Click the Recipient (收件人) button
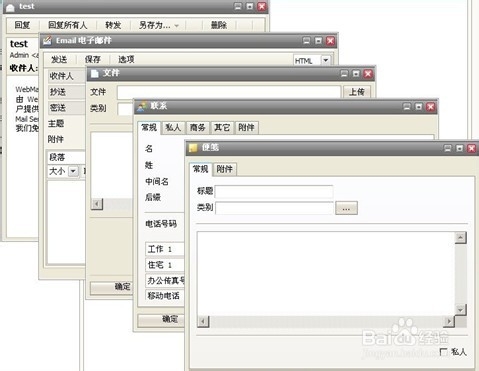This screenshot has width=479, height=371. 66,76
